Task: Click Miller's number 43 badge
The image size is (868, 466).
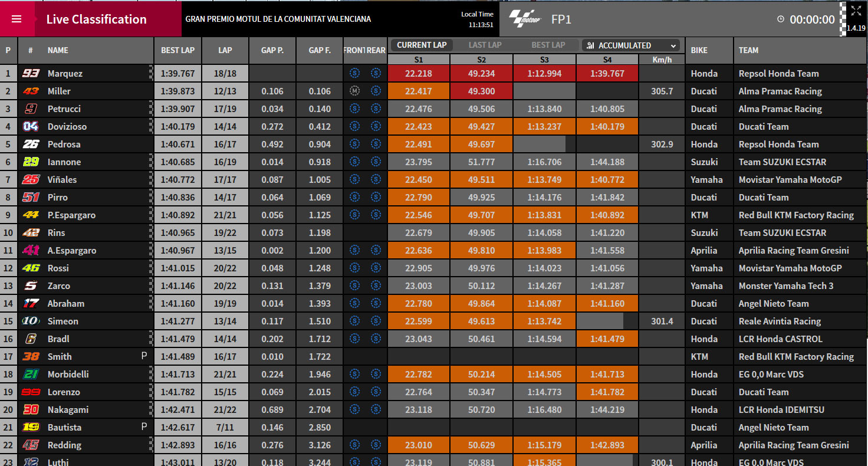Action: [31, 91]
